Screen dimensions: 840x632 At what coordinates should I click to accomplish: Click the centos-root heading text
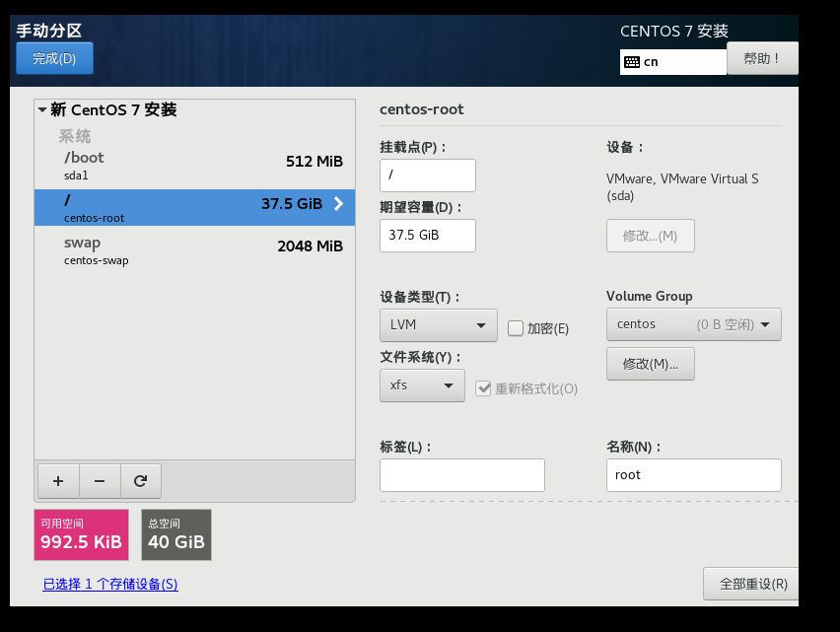pos(422,109)
